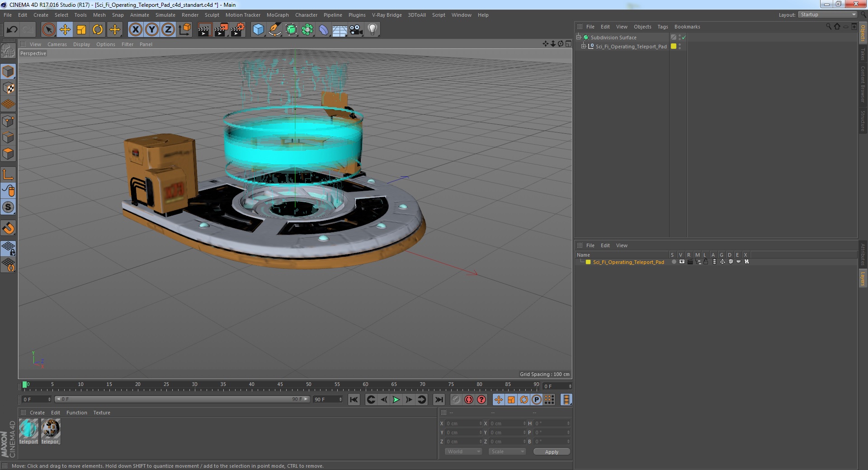
Task: Toggle Enable Snap magnet icon
Action: tap(8, 228)
